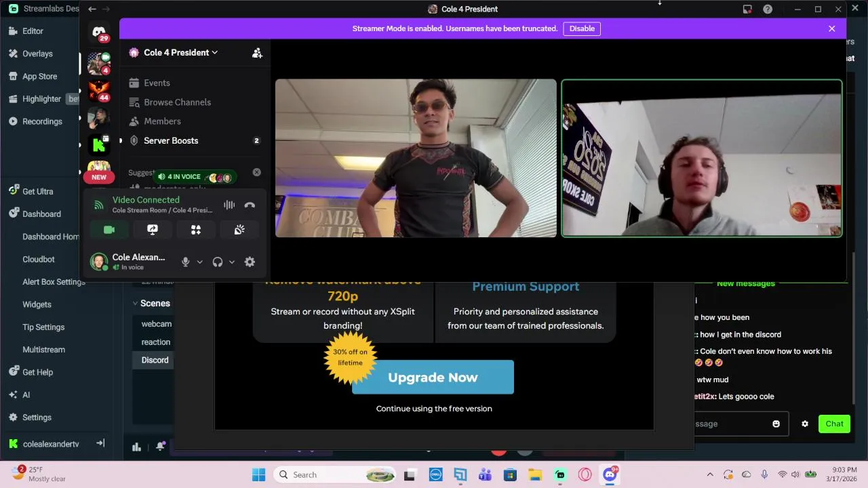Select the headphones user video tile

coord(702,158)
